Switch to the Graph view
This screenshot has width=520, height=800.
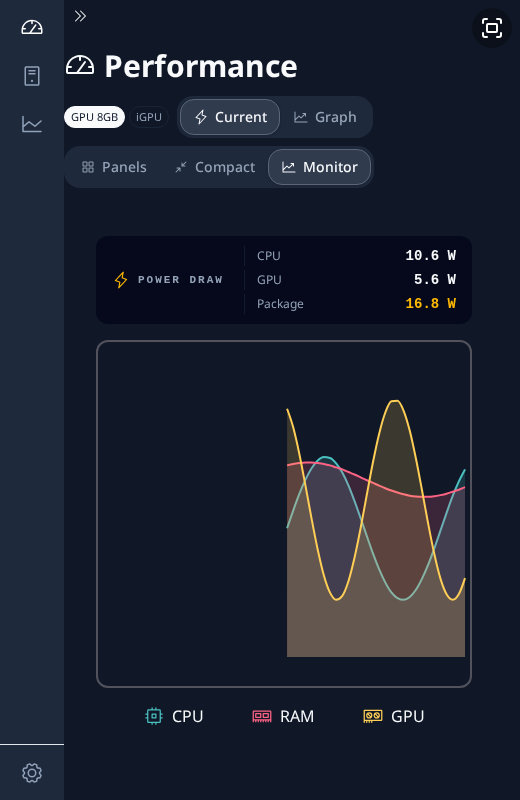tap(325, 117)
